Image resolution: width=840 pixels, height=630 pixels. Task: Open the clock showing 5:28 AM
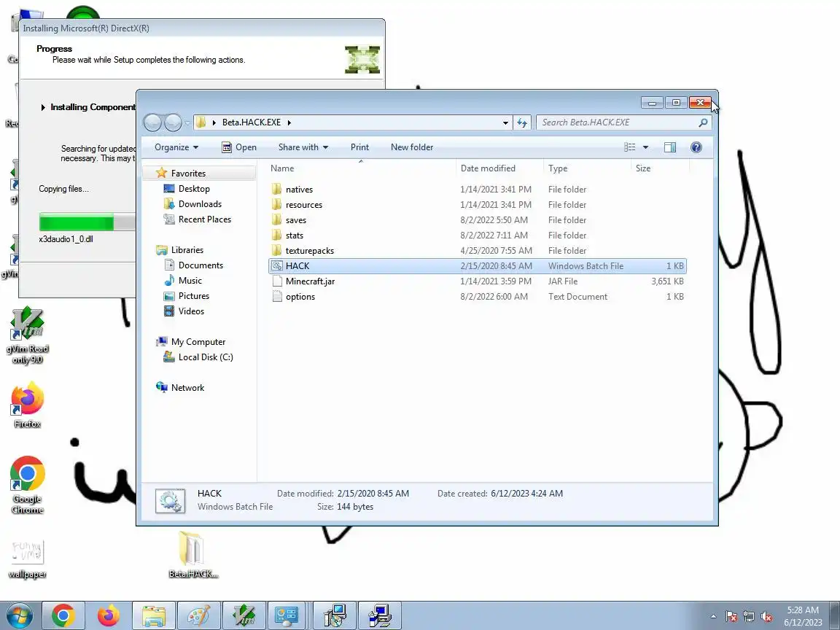coord(803,616)
